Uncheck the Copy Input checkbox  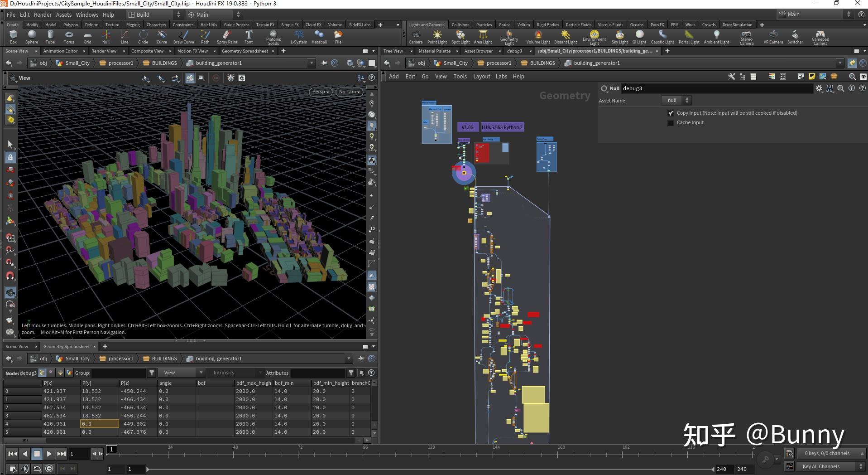671,113
